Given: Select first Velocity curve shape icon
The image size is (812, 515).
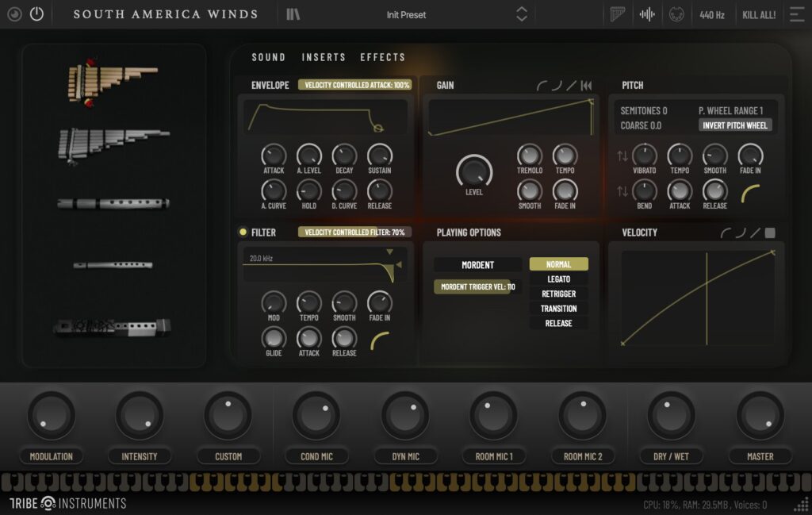Looking at the screenshot, I should 726,233.
